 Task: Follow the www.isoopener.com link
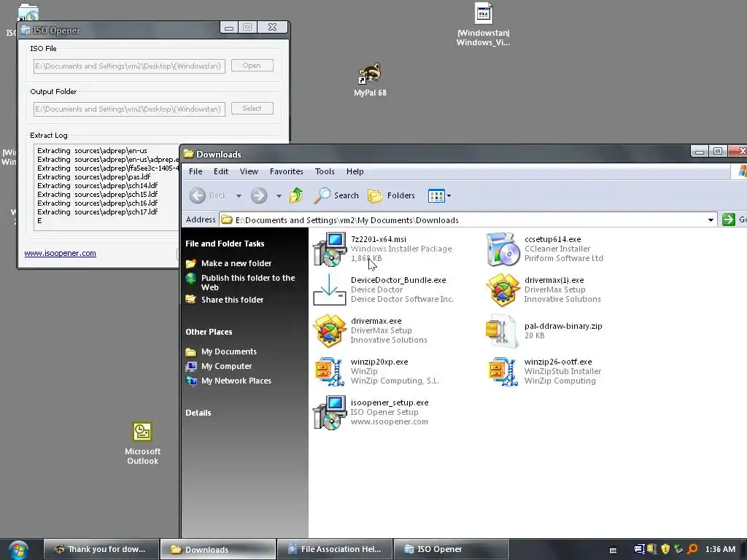[x=60, y=253]
